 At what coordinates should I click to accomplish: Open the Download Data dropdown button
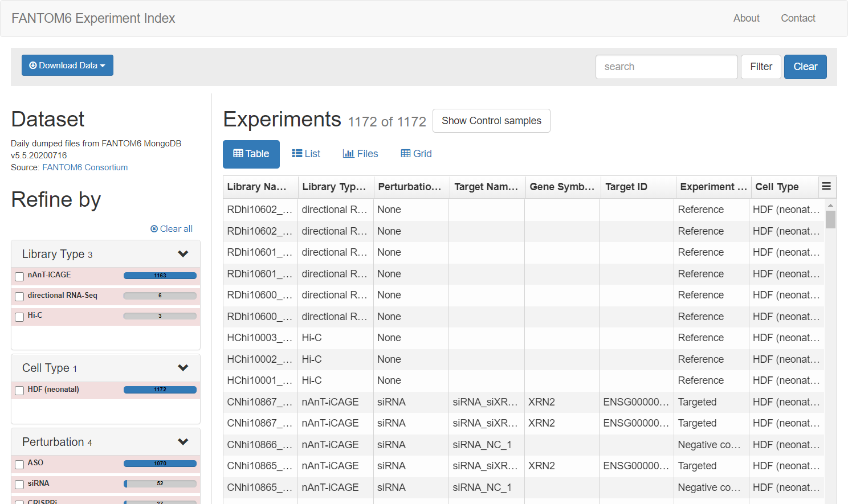tap(67, 65)
